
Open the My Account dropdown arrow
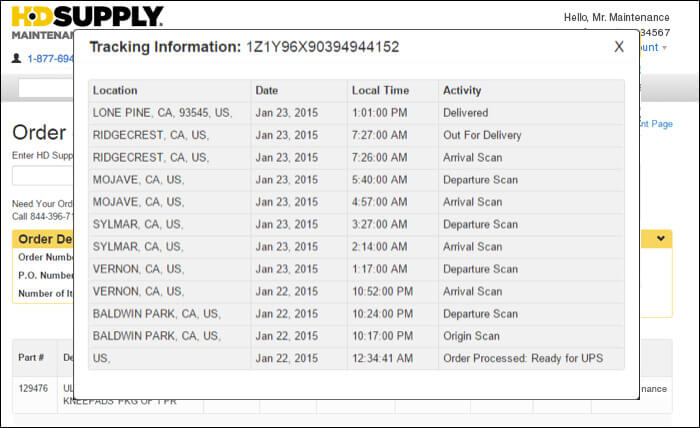click(664, 48)
